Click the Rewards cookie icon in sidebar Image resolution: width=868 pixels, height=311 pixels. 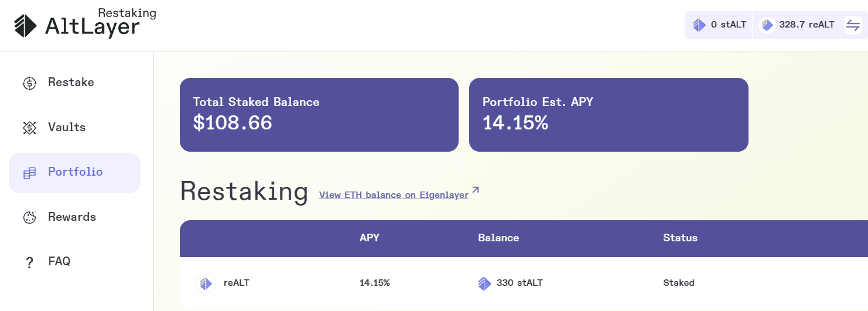tap(29, 217)
